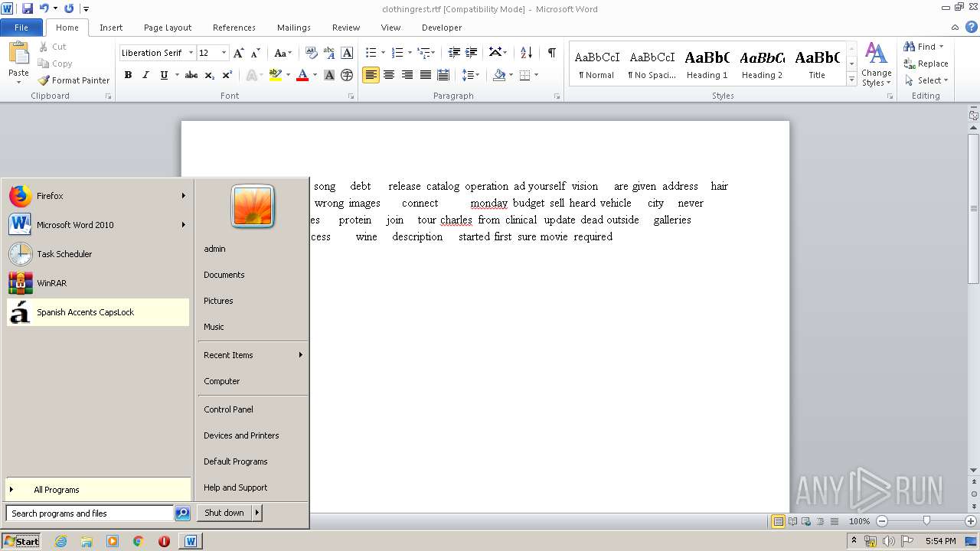The image size is (980, 551).
Task: Expand the Shut down options arrow
Action: pos(257,513)
